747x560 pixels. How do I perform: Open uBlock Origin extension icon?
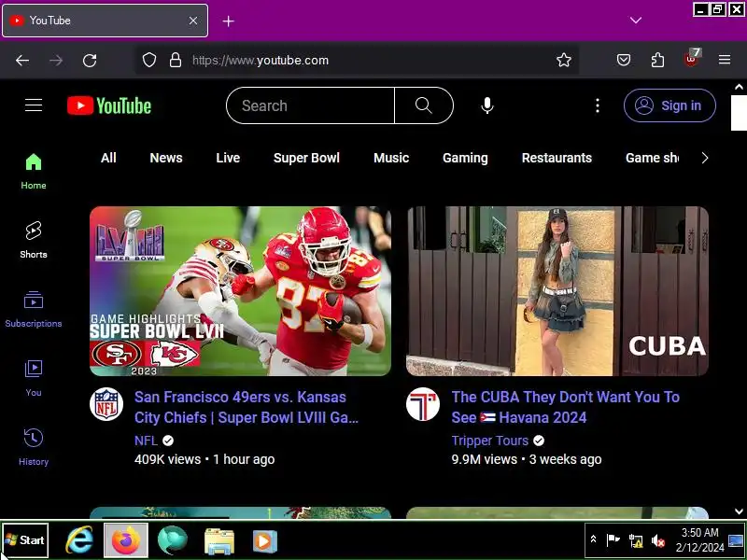pyautogui.click(x=692, y=58)
